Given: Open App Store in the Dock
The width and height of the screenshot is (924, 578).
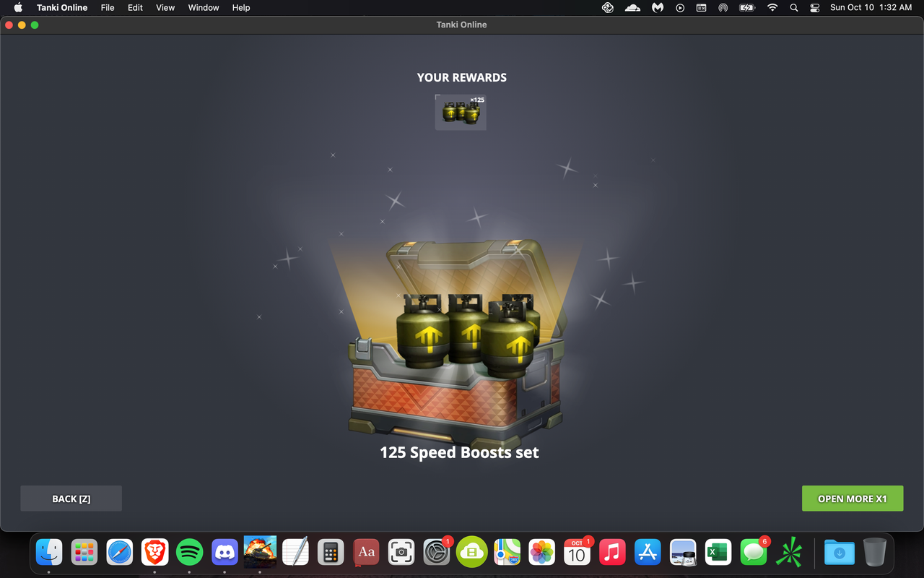Looking at the screenshot, I should 648,553.
